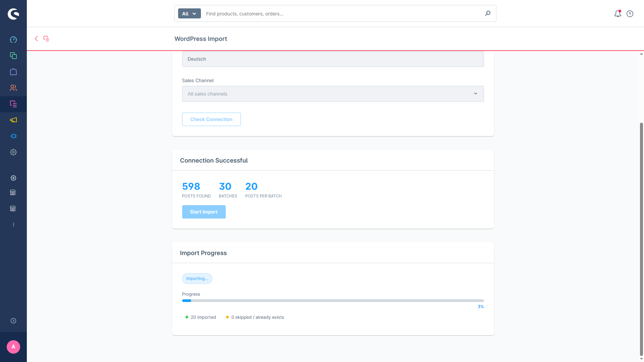
Task: Open the Orders shopping bag icon
Action: [x=13, y=72]
